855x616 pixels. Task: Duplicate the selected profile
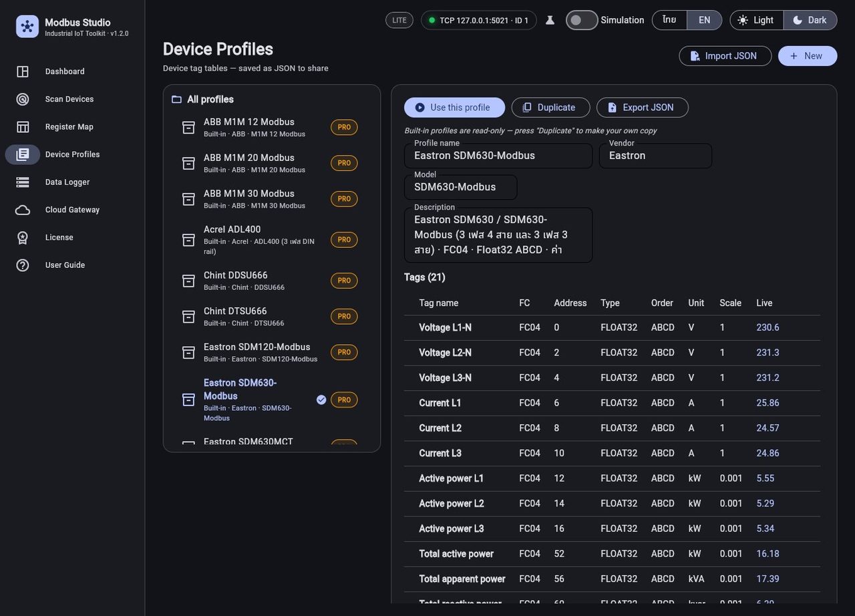click(550, 108)
